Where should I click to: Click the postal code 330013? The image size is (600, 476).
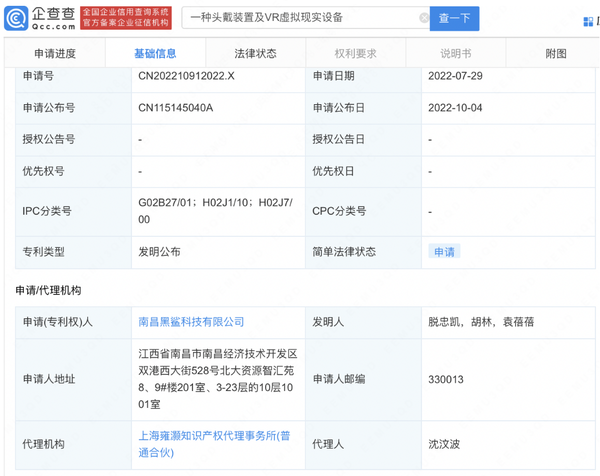tap(446, 379)
